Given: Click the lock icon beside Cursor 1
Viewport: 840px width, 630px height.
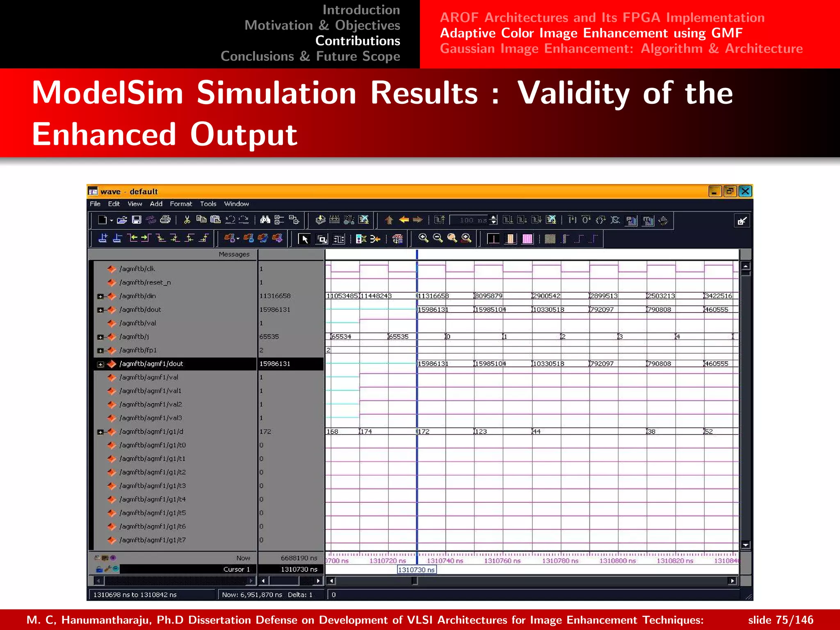Looking at the screenshot, I should pyautogui.click(x=99, y=569).
